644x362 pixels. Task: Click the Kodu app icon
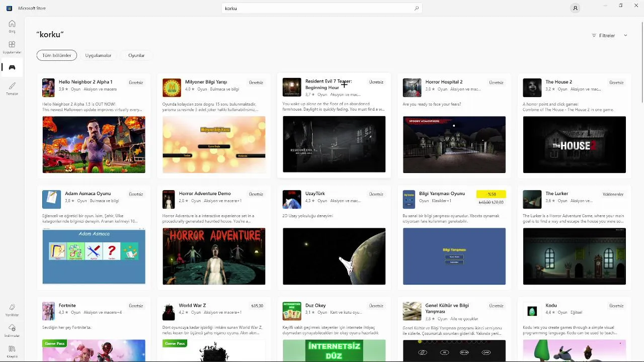click(x=532, y=311)
